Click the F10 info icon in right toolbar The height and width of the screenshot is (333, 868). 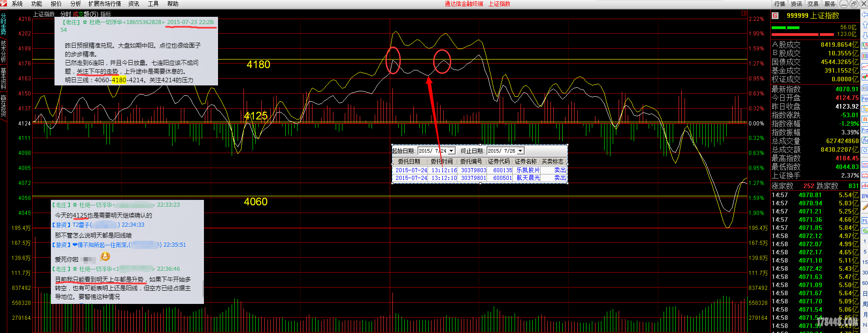[x=864, y=99]
